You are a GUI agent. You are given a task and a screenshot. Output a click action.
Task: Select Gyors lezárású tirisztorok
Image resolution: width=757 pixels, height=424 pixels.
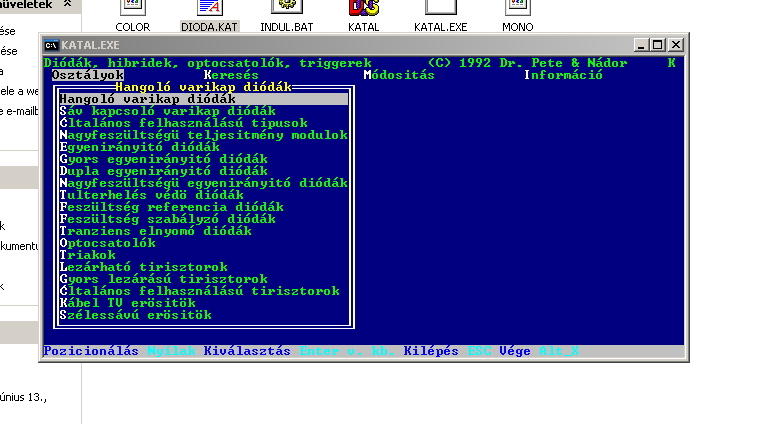coord(164,279)
